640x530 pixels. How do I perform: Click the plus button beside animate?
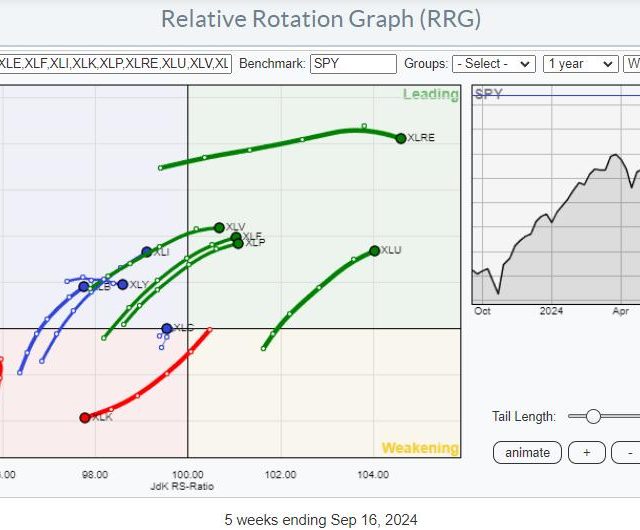click(586, 452)
